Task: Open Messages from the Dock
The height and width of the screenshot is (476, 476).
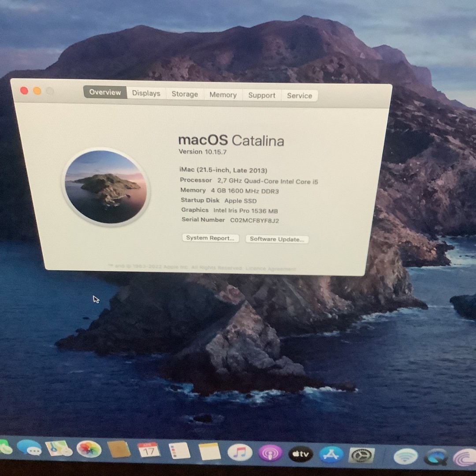Action: (29, 448)
